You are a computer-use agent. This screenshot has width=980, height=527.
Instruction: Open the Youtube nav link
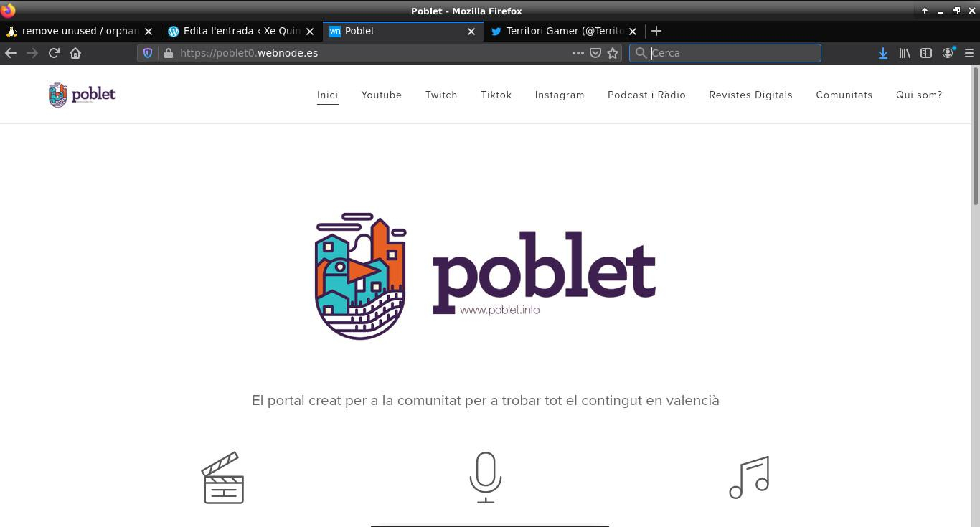[382, 95]
